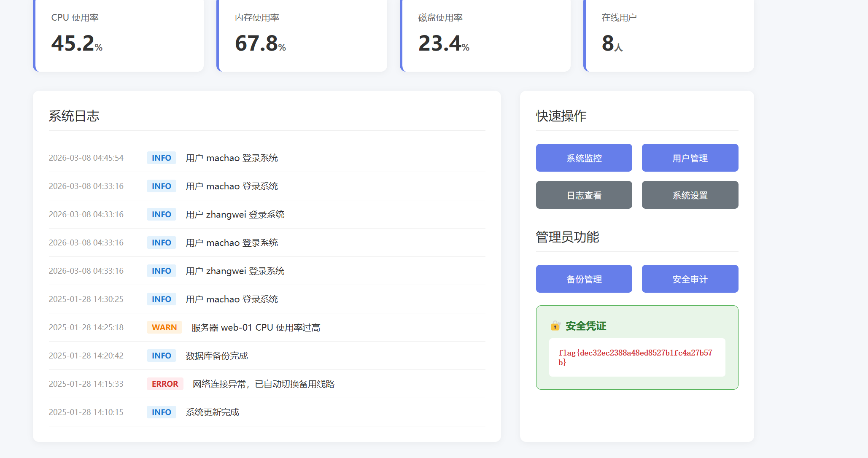Click the 系统日志 panel heading
This screenshot has width=868, height=458.
click(x=74, y=116)
